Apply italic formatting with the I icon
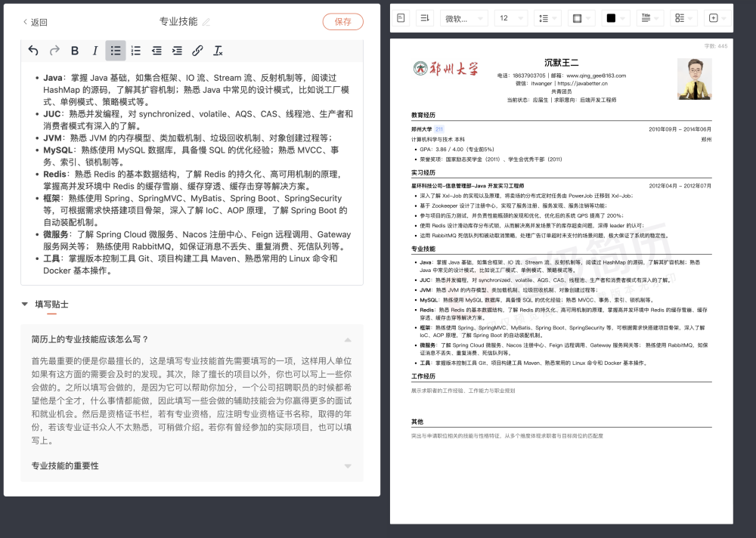 click(95, 51)
